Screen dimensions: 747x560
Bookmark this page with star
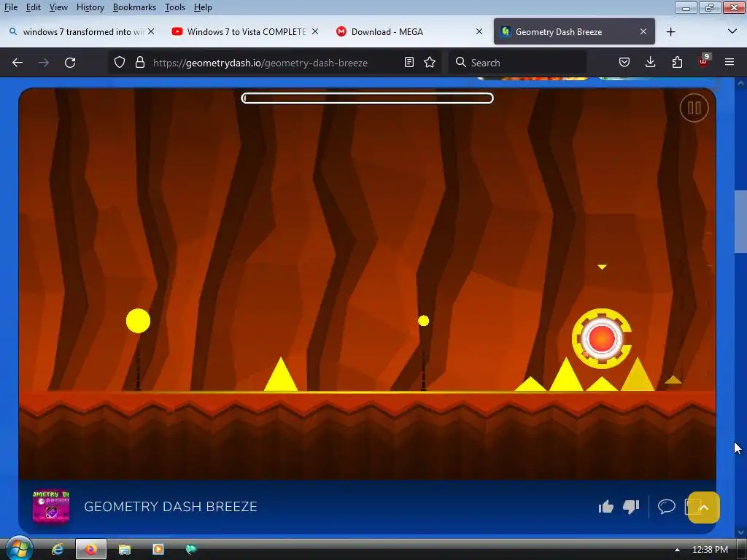pyautogui.click(x=430, y=63)
